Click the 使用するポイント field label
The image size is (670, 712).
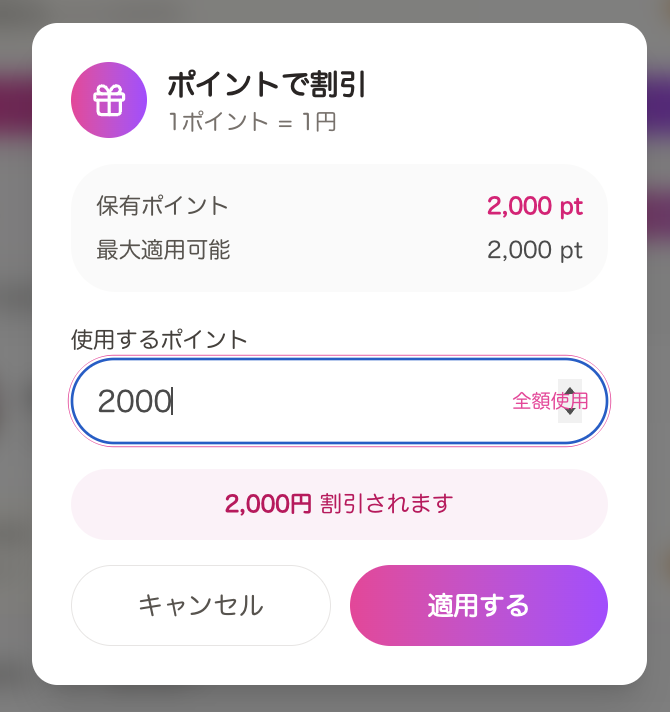click(159, 339)
